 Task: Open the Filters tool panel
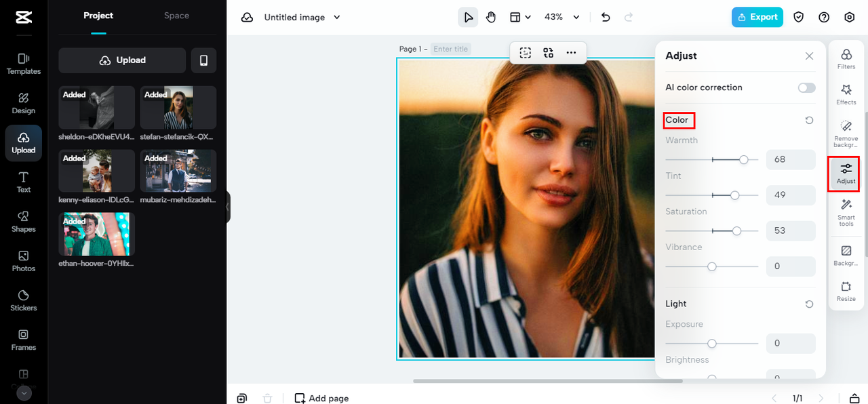tap(846, 59)
